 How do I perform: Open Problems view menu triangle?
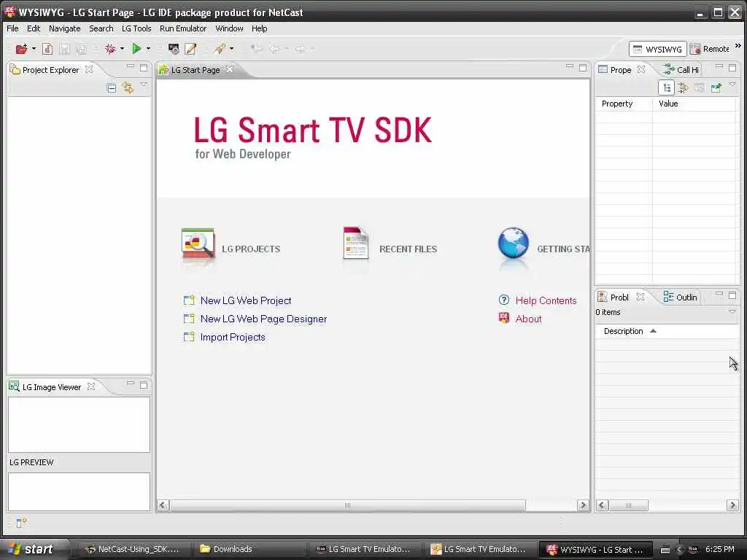pyautogui.click(x=732, y=312)
